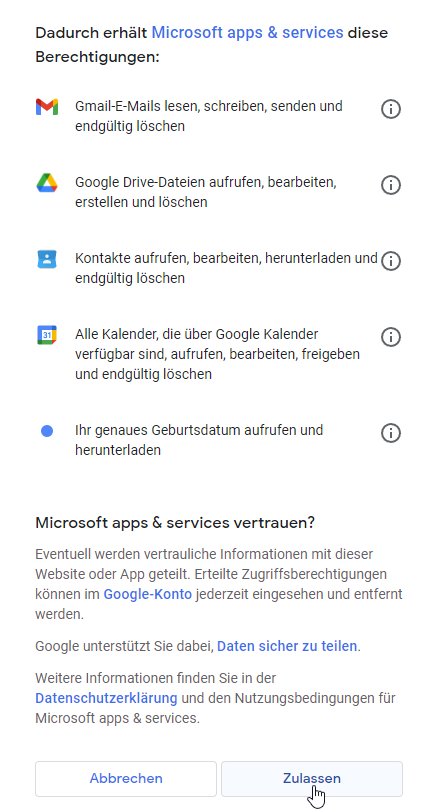
Task: Click the Alle Kalender permission description
Action: tap(218, 354)
